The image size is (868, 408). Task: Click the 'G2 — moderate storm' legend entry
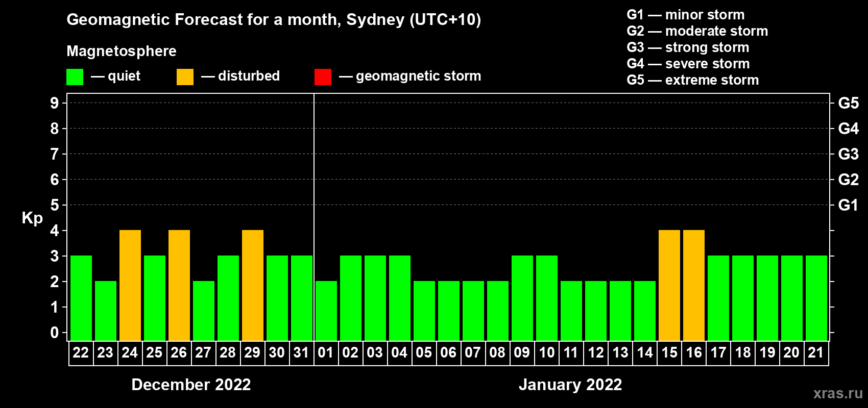tap(697, 31)
